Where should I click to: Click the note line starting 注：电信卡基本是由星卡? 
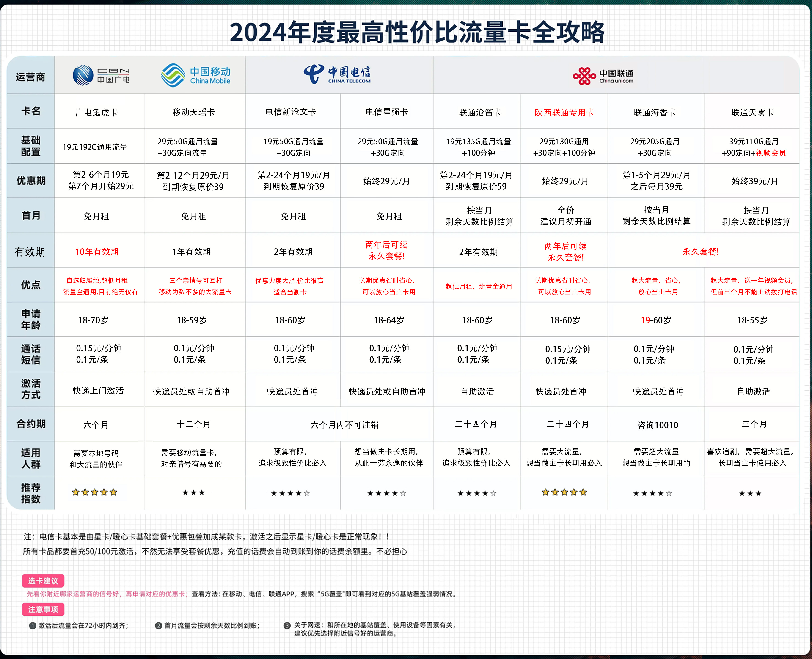coord(207,536)
